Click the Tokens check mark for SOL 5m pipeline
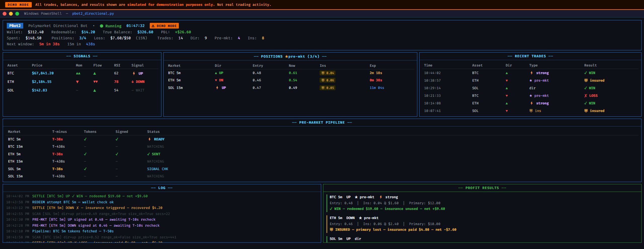Screen dimensions: 644x249 coord(85,169)
